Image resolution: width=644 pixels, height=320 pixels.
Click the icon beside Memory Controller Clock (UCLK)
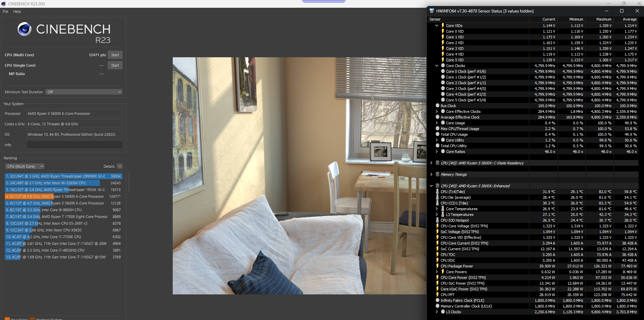[x=438, y=306]
